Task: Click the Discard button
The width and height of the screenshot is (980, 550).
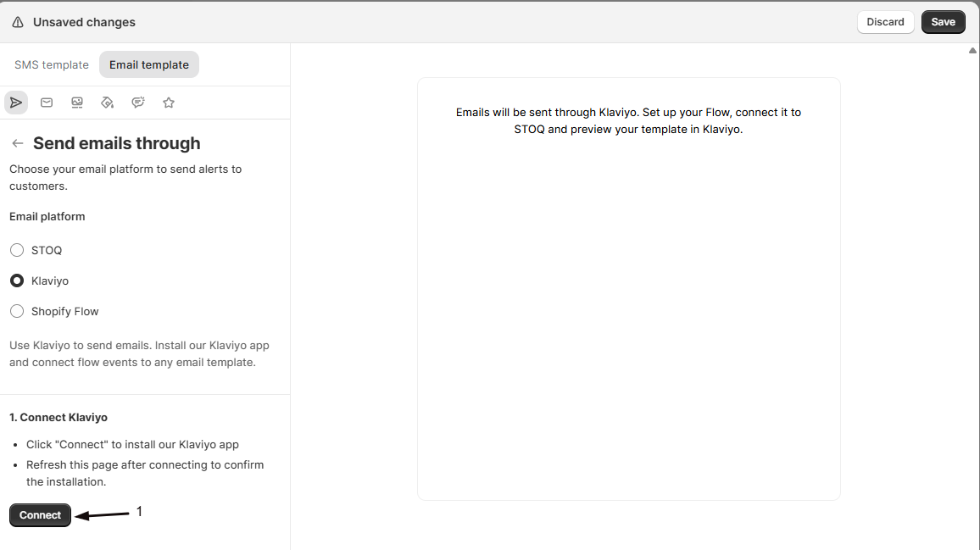Action: (885, 22)
